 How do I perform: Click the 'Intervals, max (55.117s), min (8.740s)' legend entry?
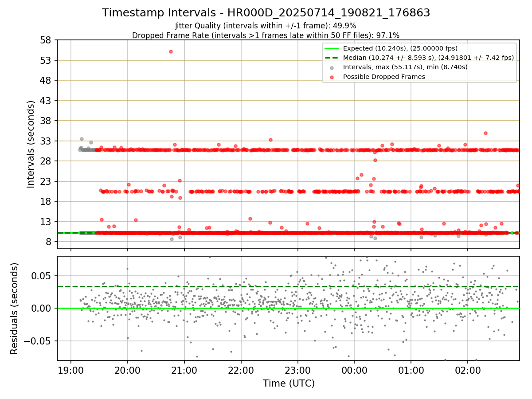405,67
